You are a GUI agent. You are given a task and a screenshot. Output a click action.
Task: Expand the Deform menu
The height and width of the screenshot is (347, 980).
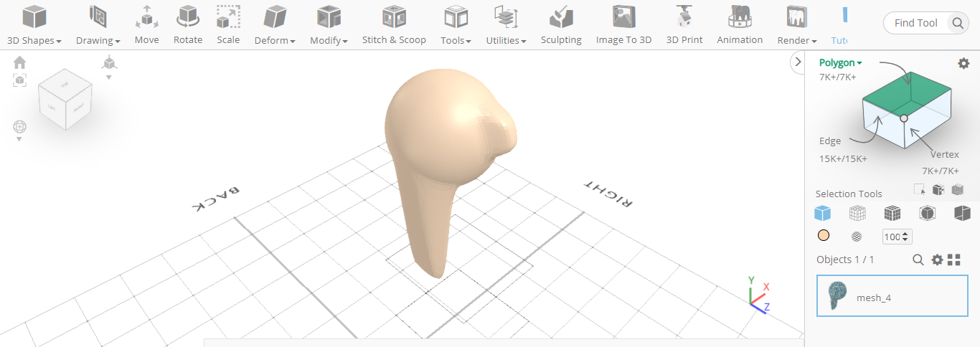click(275, 25)
